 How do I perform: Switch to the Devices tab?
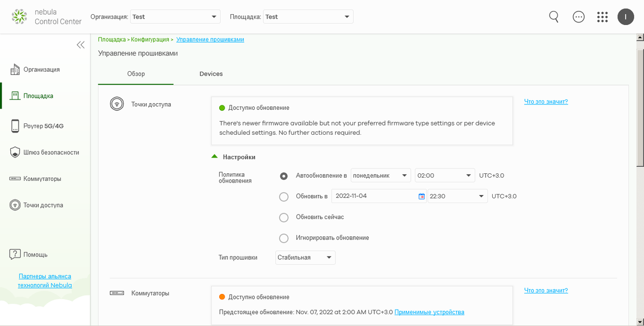point(211,74)
